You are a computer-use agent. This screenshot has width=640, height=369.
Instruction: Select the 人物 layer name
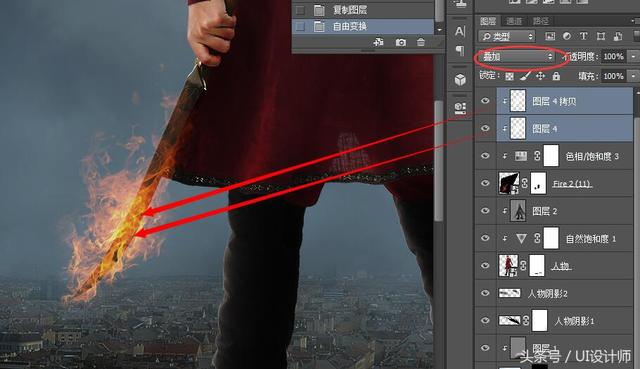click(560, 266)
